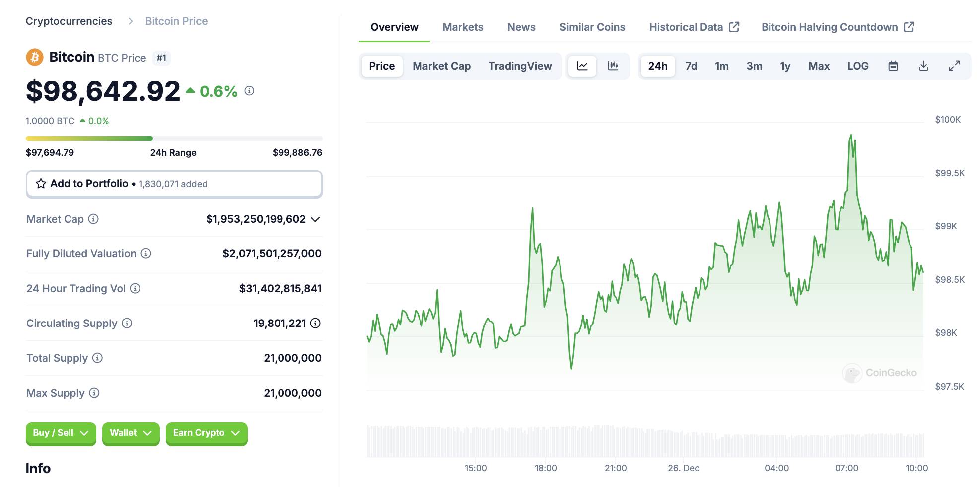Set chart range to 3m

(x=754, y=66)
